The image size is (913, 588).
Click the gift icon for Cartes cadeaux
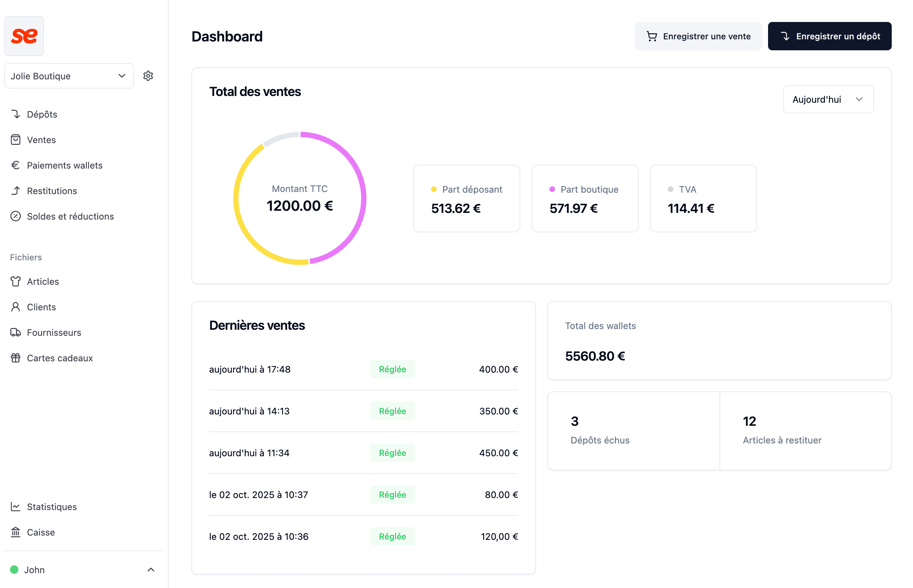tap(16, 358)
